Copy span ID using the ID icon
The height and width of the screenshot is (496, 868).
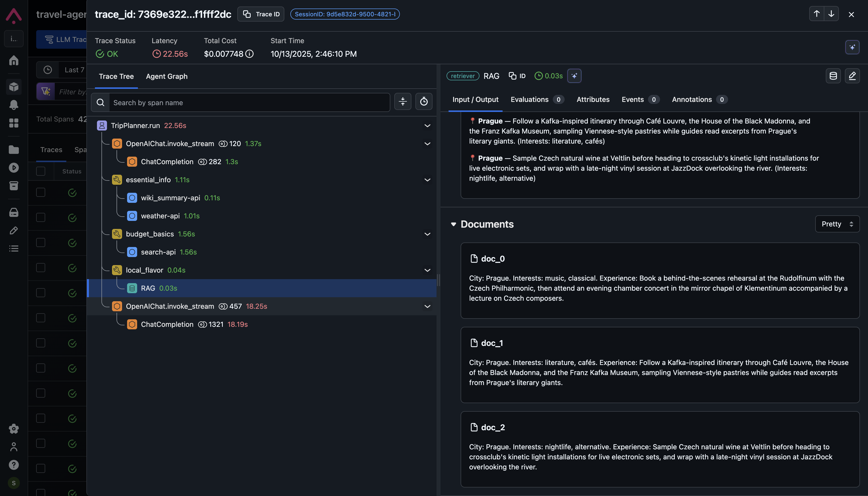517,76
